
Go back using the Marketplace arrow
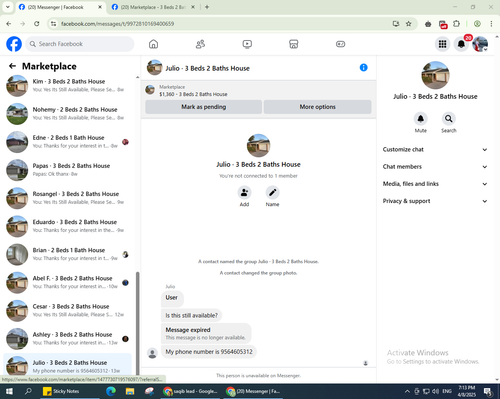tap(12, 66)
